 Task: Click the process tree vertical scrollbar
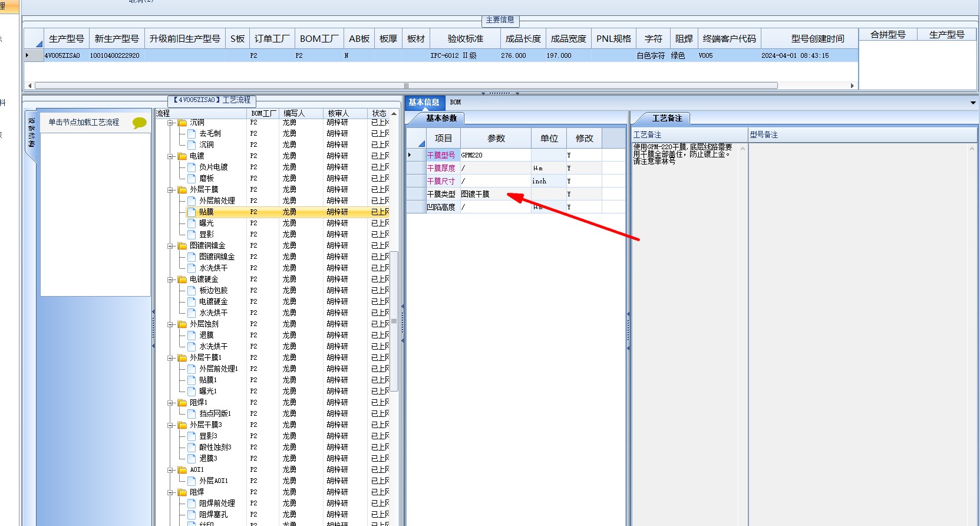(x=394, y=321)
